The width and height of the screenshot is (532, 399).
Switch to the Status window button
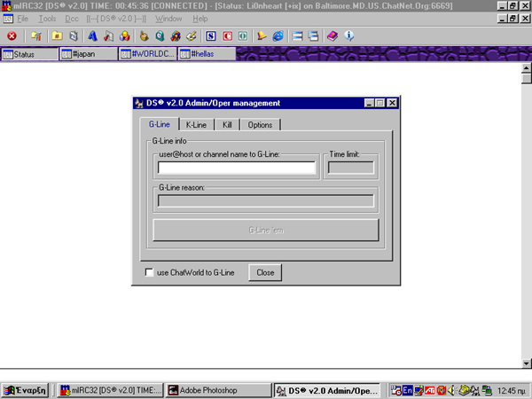[x=29, y=54]
